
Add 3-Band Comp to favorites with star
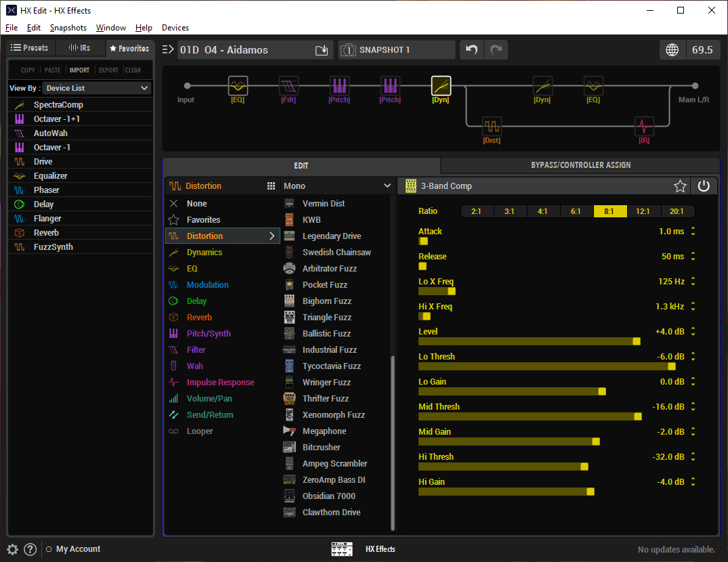[x=680, y=186]
